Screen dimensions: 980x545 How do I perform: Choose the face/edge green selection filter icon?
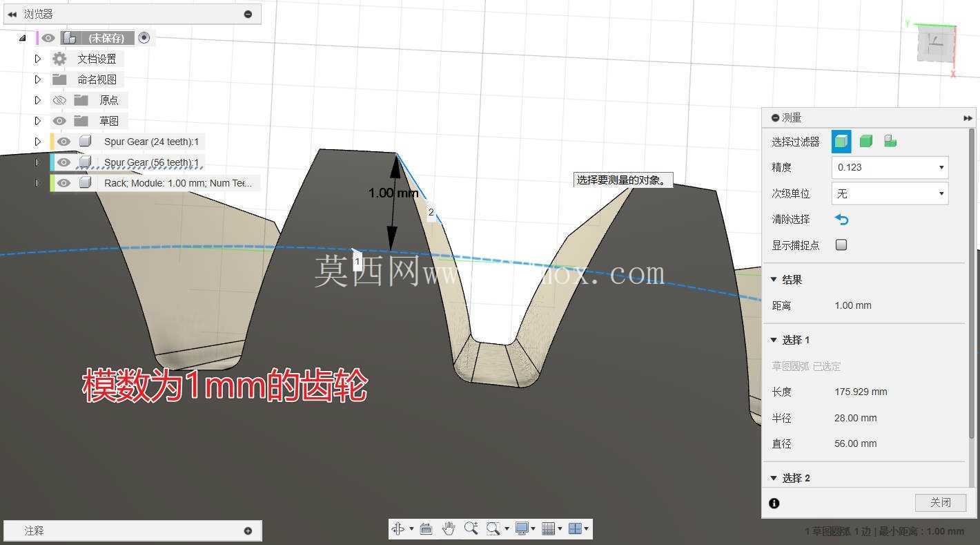(x=866, y=142)
